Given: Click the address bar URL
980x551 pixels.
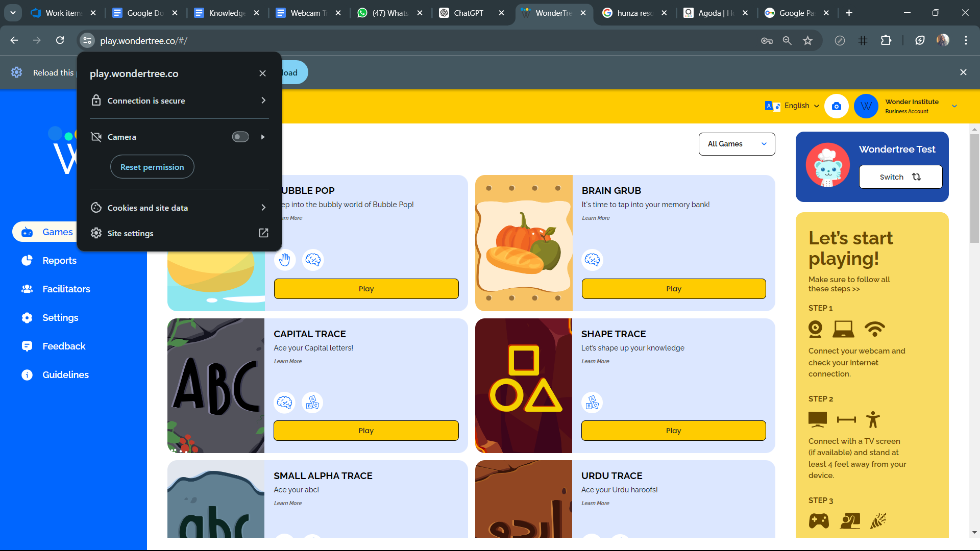Looking at the screenshot, I should (x=143, y=41).
